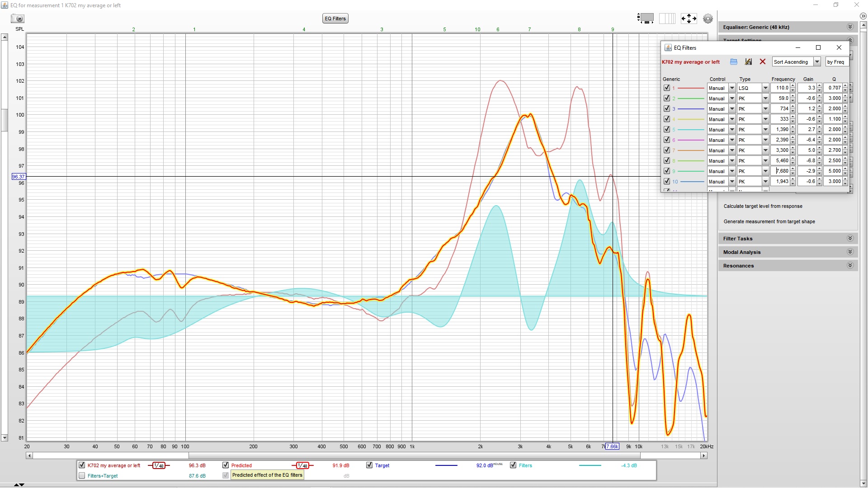Load filter settings via folder icon

click(x=734, y=62)
